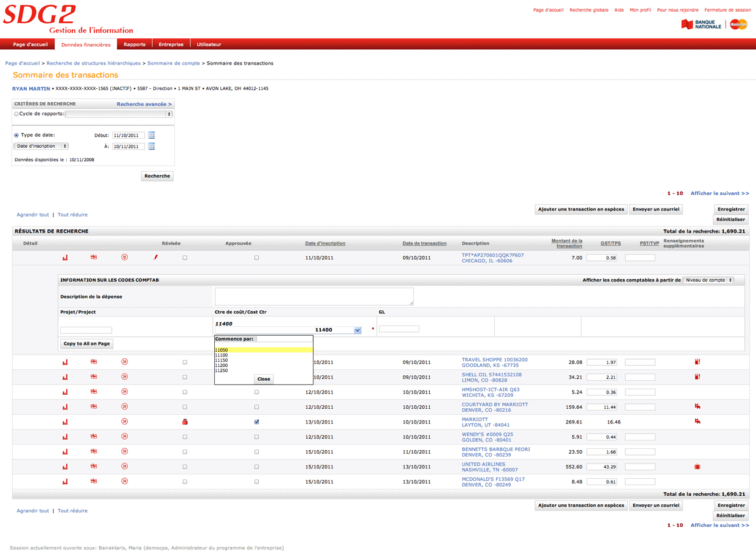Click the Recherche button
The height and width of the screenshot is (556, 756).
pyautogui.click(x=157, y=176)
